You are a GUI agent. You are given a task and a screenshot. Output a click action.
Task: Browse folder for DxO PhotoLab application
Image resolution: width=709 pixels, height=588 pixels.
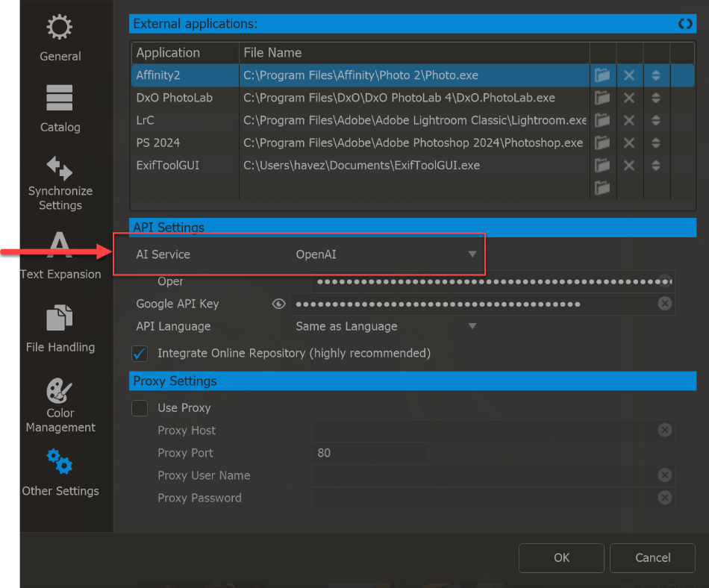point(602,98)
